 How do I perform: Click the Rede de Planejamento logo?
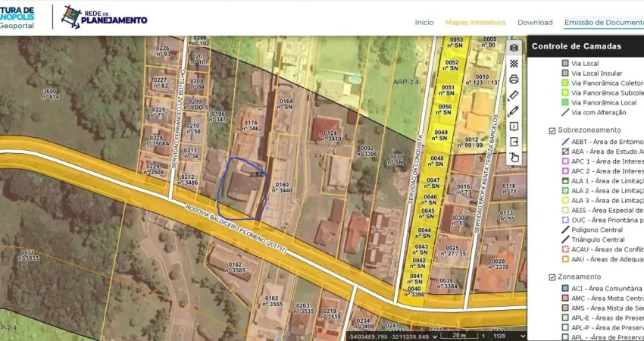coord(104,17)
